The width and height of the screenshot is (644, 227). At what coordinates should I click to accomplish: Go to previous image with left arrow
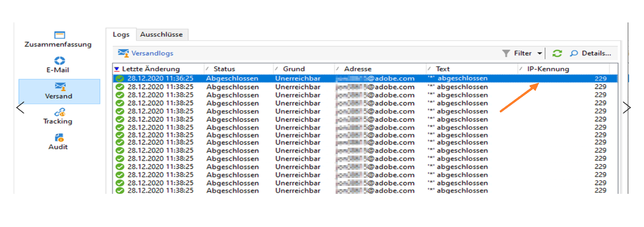click(x=20, y=108)
